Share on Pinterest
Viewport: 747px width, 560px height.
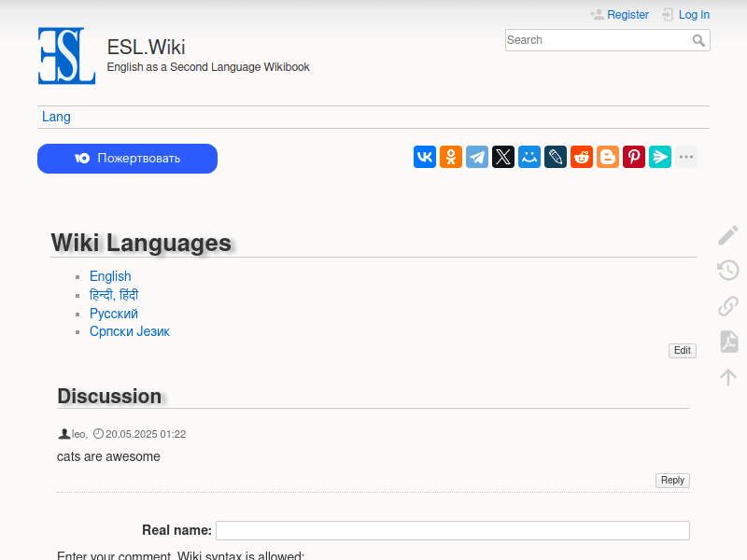coord(634,157)
